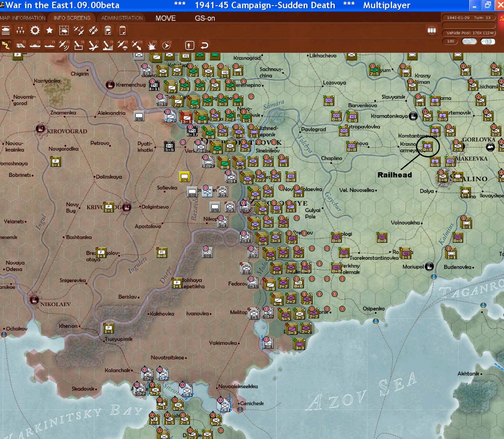Click the Lozovaya town label
504x439 pixels.
334,82
